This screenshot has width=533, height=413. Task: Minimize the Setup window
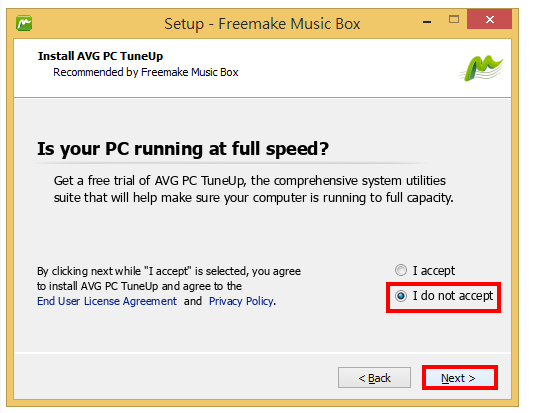(427, 22)
